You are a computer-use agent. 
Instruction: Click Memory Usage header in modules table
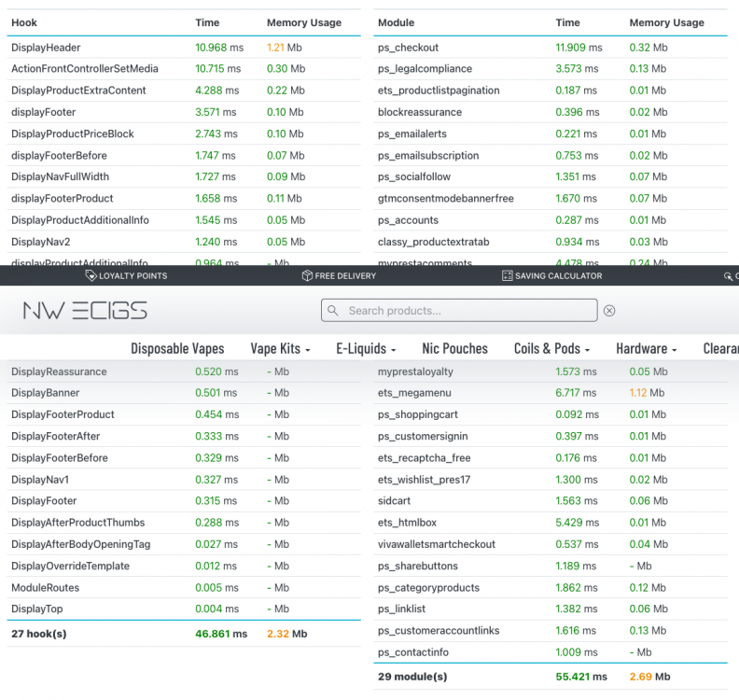(x=666, y=22)
